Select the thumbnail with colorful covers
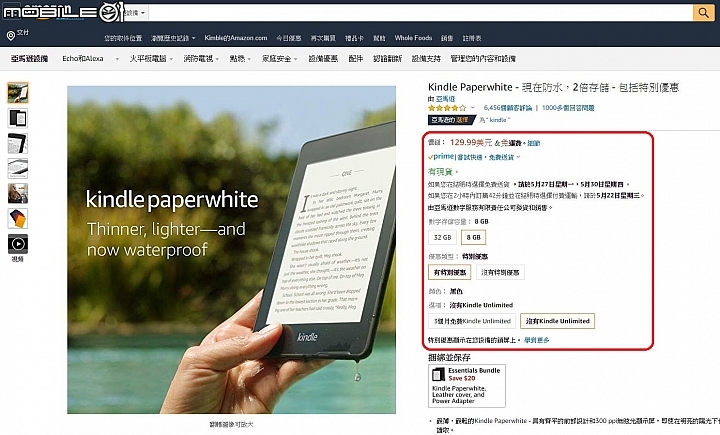720x435 pixels. pos(17,218)
